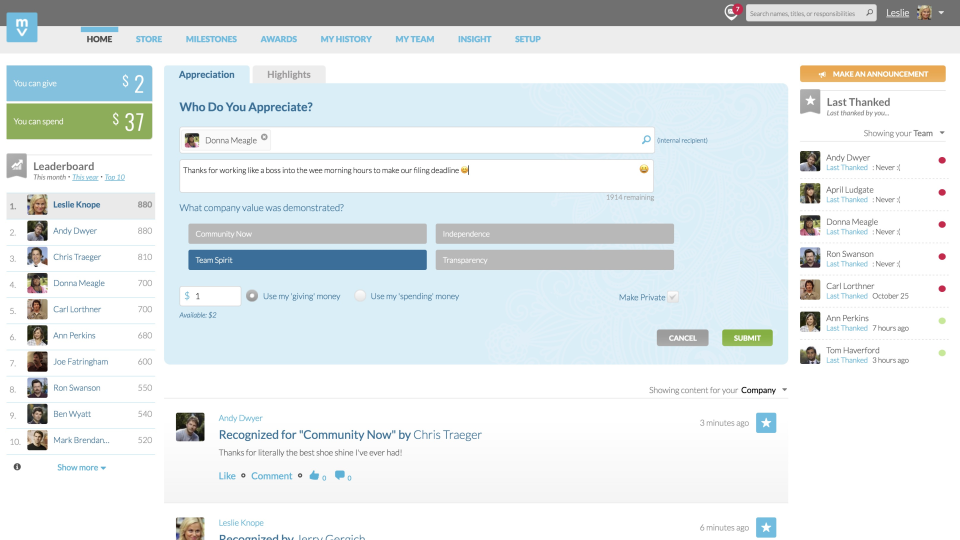Switch to the Appreciation tab
Screen dimensions: 960x540
pos(207,75)
